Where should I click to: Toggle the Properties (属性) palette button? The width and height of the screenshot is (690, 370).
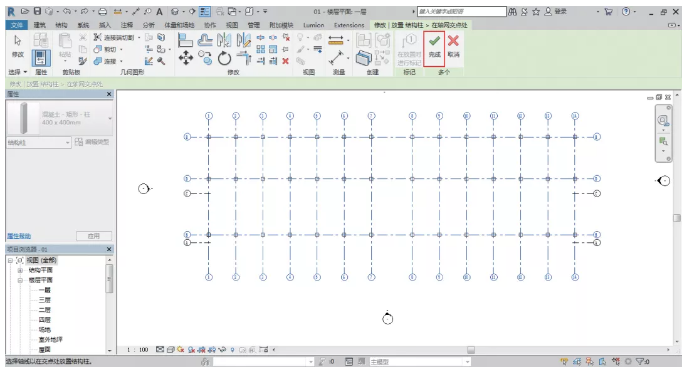(40, 59)
